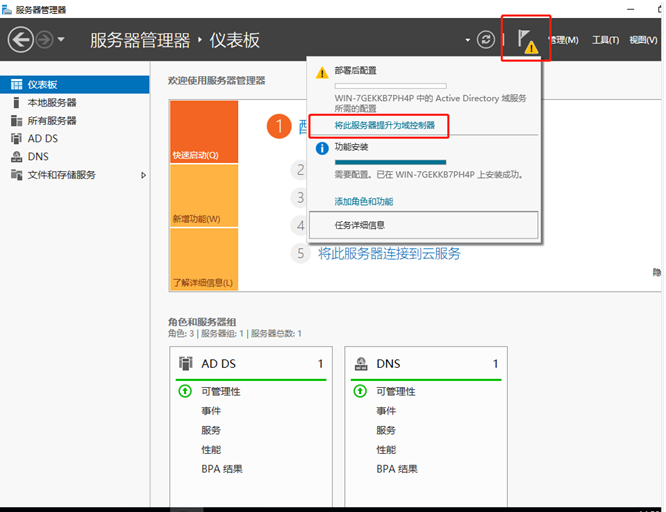
Task: Open 服务 in DNS tile
Action: (x=386, y=430)
